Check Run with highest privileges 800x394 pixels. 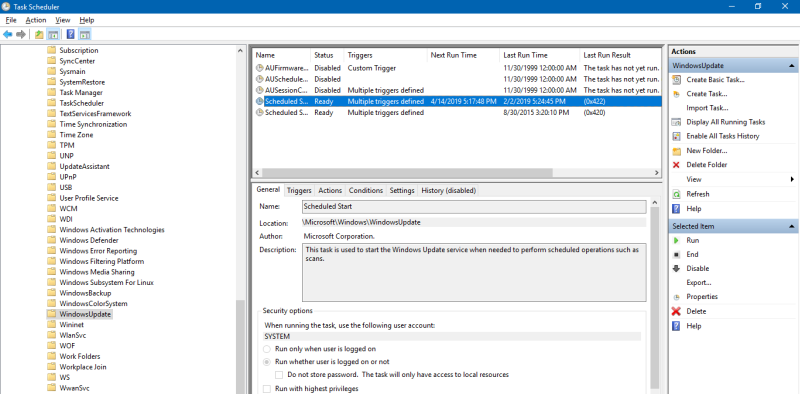point(267,389)
